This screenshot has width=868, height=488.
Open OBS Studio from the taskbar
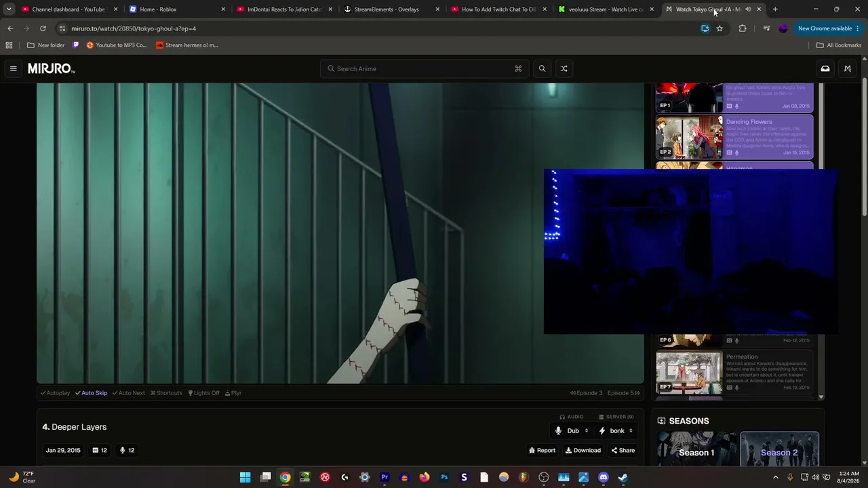[x=544, y=477]
